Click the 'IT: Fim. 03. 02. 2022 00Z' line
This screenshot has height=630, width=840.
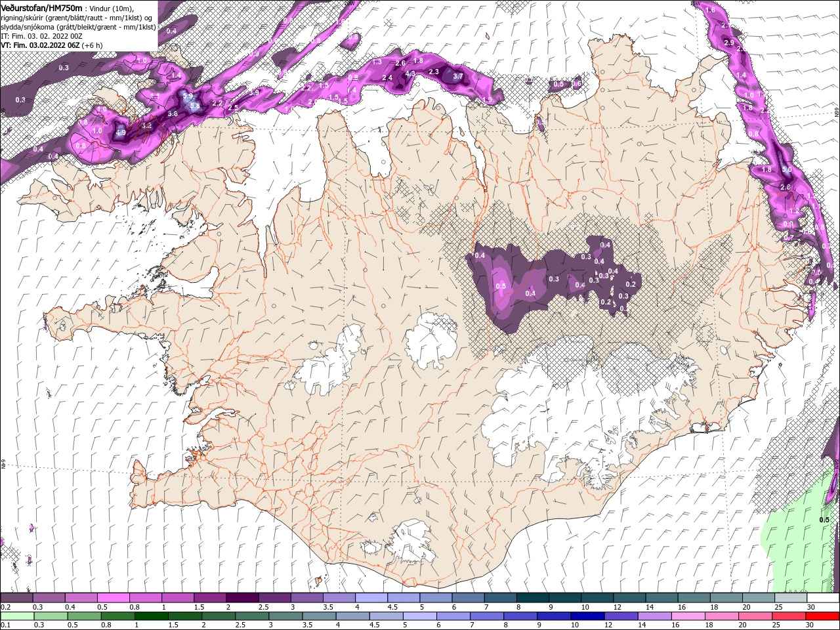tap(41, 36)
